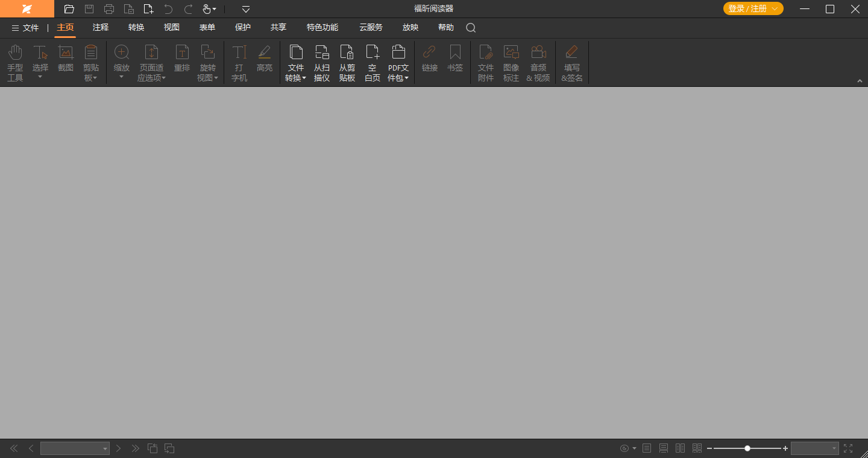Screen dimensions: 868x458
Task: Click the 链接 link tool
Action: pyautogui.click(x=430, y=59)
